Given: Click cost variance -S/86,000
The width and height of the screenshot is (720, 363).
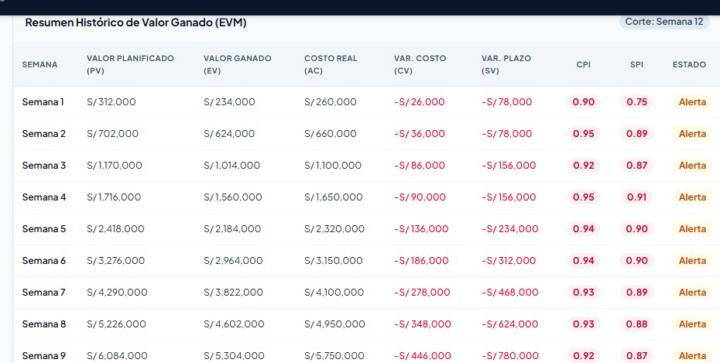Looking at the screenshot, I should 419,165.
